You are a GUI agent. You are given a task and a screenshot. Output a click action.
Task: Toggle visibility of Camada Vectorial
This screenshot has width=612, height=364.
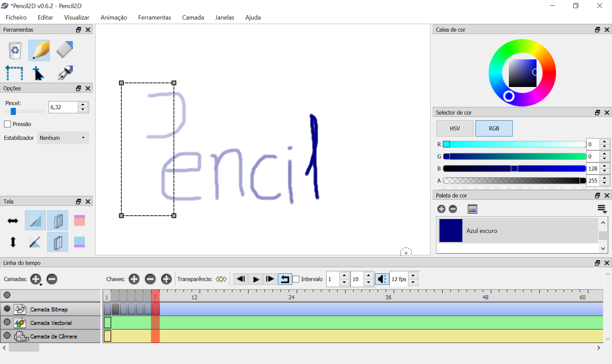point(7,322)
